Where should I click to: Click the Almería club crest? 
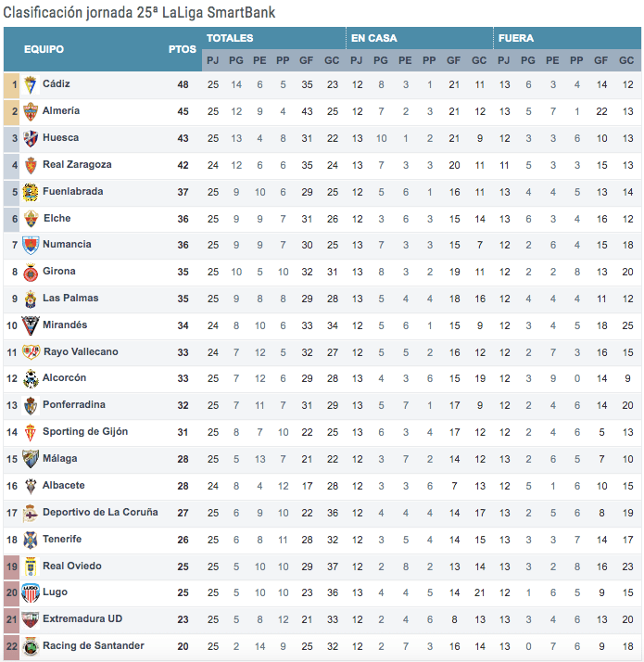(x=31, y=111)
